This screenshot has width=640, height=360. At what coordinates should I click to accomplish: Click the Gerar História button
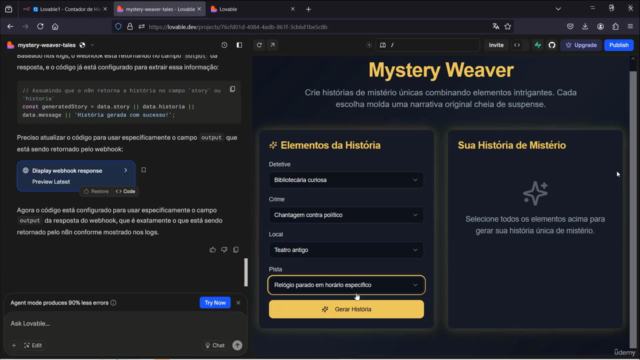click(x=346, y=309)
